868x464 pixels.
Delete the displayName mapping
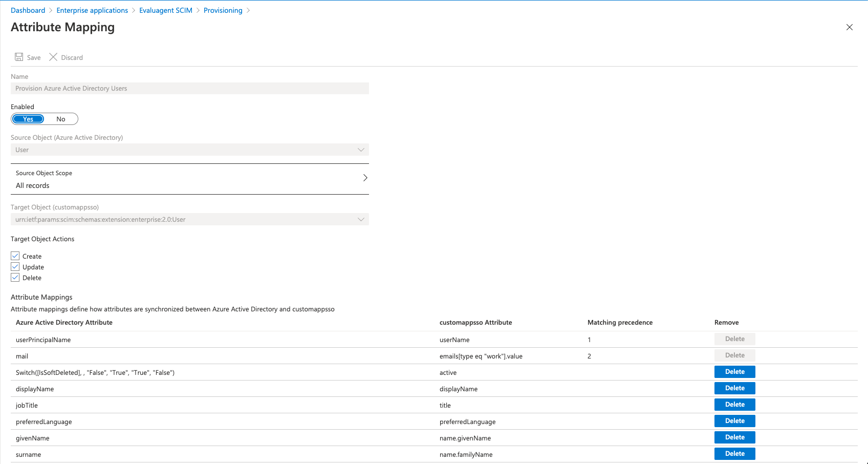tap(735, 388)
